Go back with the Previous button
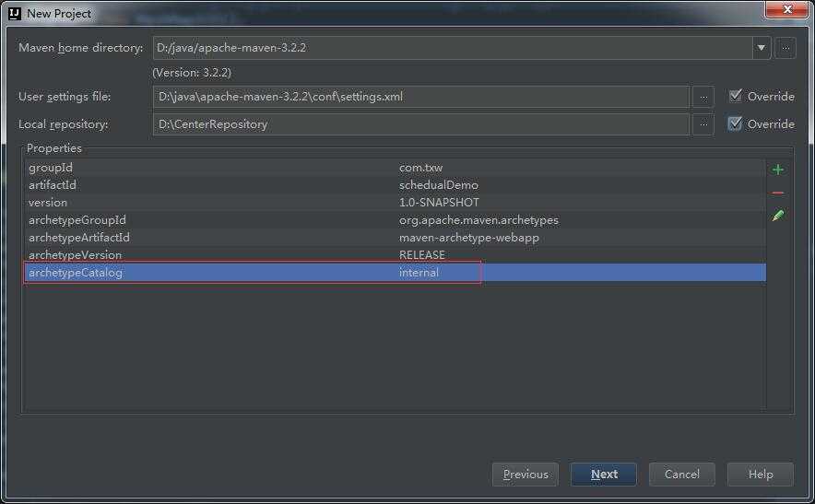Image resolution: width=815 pixels, height=504 pixels. click(526, 475)
